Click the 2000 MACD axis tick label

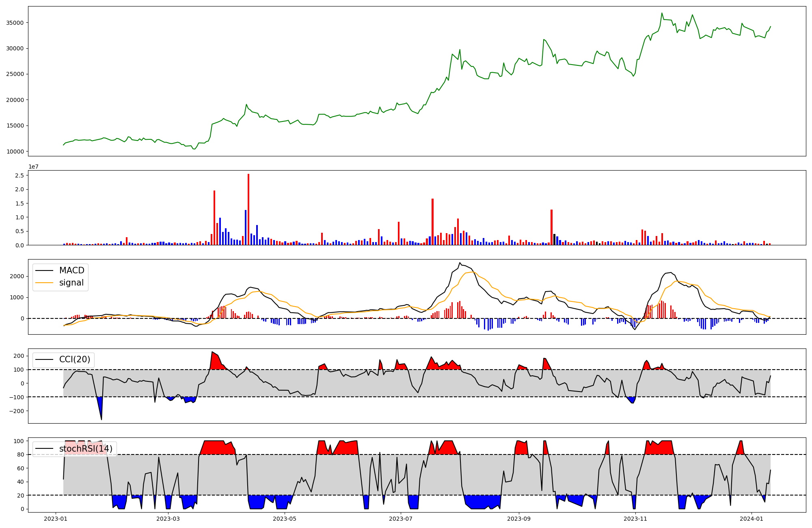(x=17, y=276)
